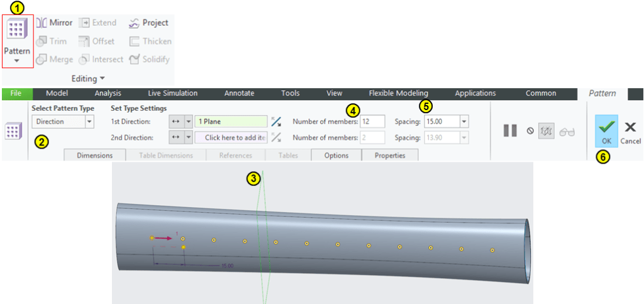Flip 1st Direction using the percent-slash icon
This screenshot has height=304, width=644.
point(276,121)
